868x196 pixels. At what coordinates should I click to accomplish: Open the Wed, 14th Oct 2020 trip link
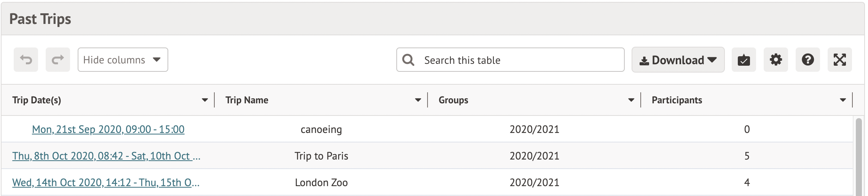(105, 183)
